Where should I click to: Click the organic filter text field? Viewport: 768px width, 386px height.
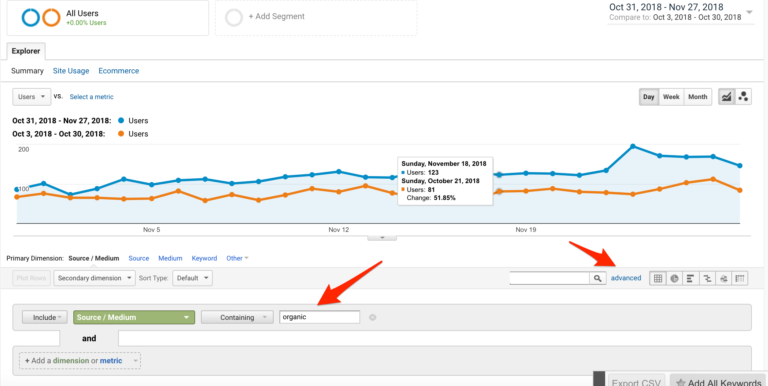319,317
